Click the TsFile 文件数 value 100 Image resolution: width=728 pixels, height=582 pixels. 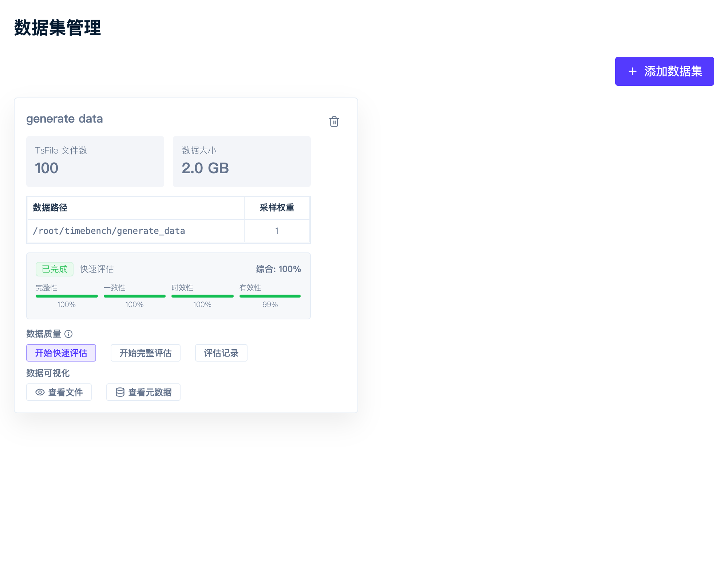pyautogui.click(x=47, y=168)
